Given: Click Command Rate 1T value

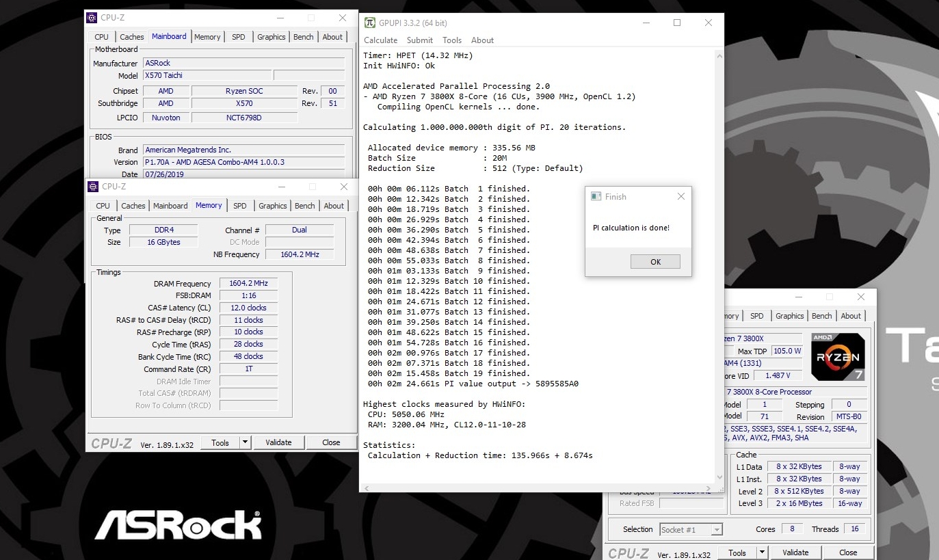Looking at the screenshot, I should (x=248, y=369).
